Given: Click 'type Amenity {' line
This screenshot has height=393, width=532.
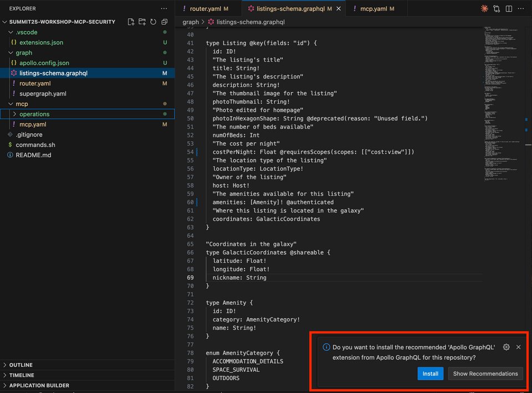Looking at the screenshot, I should 229,303.
